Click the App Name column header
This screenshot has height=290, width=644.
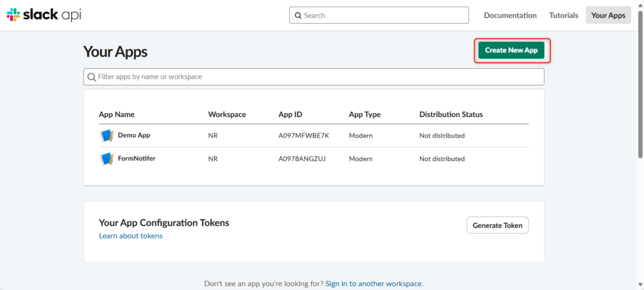[116, 114]
